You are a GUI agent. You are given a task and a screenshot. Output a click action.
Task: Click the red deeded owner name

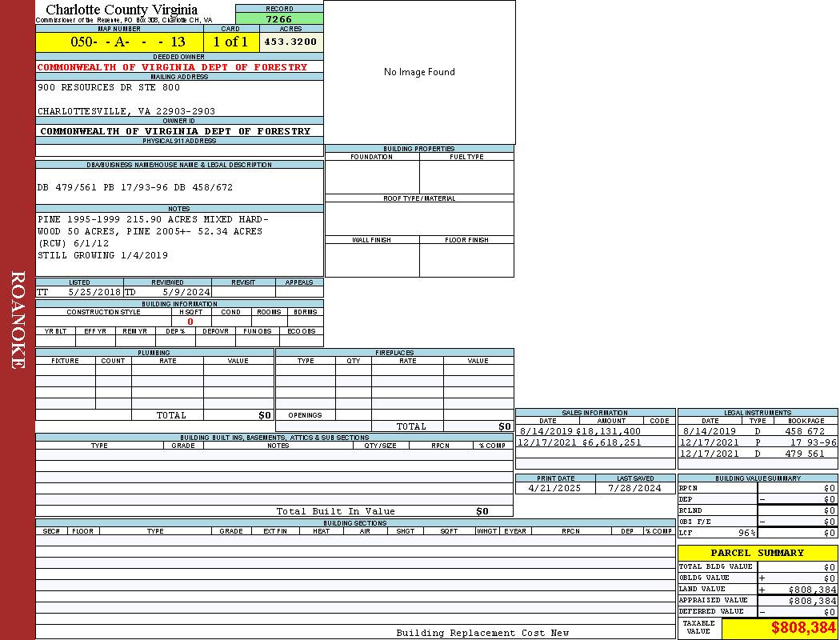(172, 67)
